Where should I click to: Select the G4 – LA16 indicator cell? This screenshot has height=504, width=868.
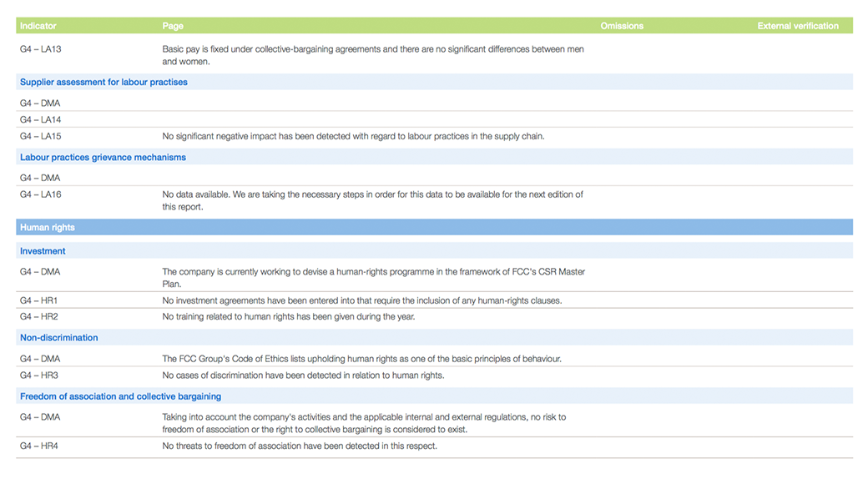point(41,194)
